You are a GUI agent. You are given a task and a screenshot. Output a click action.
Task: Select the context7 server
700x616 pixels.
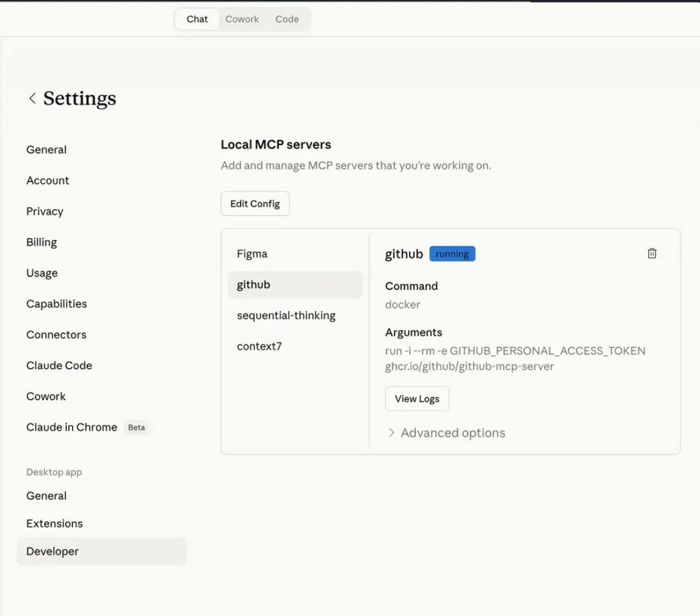coord(259,346)
